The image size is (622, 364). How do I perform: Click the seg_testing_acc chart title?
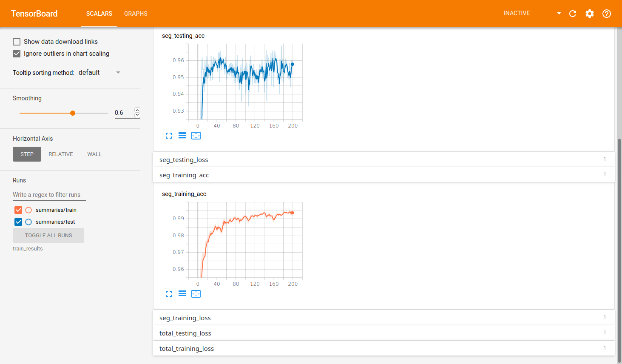click(183, 36)
